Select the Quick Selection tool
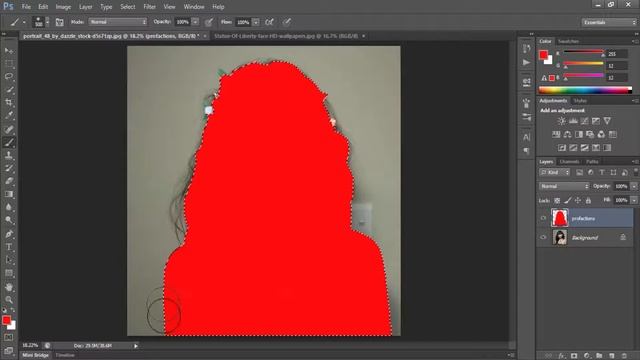This screenshot has height=360, width=640. click(9, 90)
